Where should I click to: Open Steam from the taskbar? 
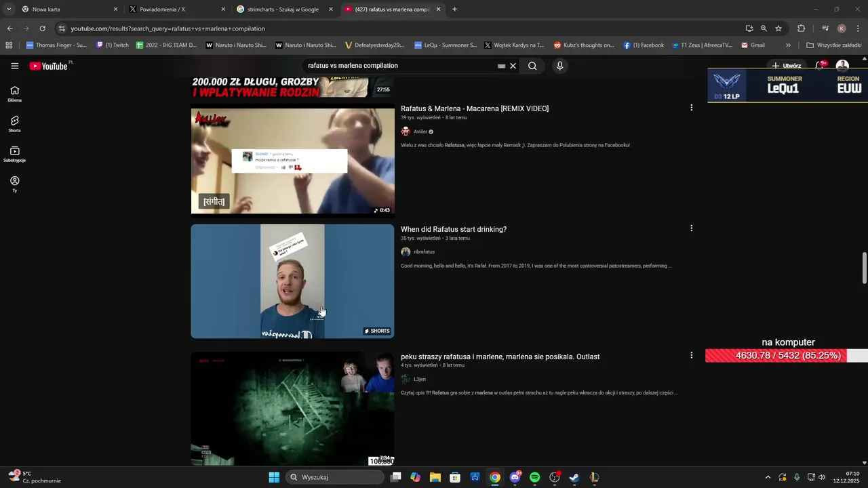tap(574, 477)
